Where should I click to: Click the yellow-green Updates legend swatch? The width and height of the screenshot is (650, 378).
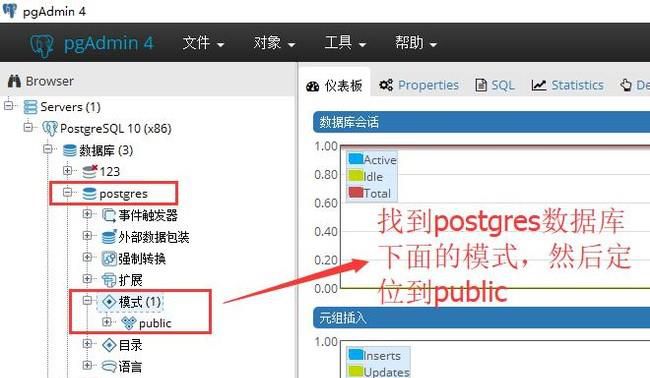(356, 371)
